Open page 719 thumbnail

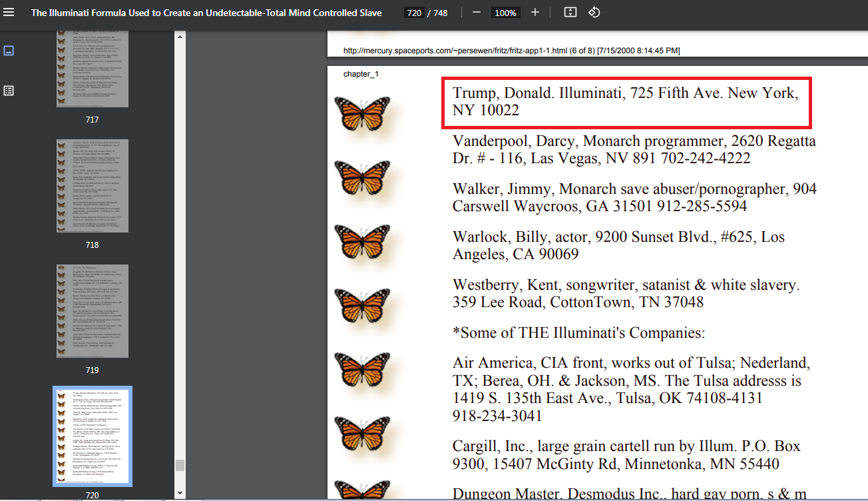click(93, 311)
